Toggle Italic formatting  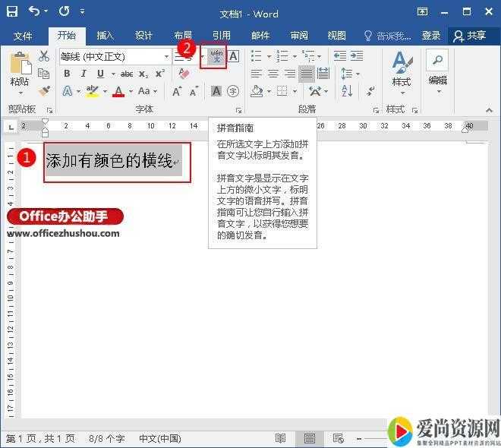[x=82, y=74]
